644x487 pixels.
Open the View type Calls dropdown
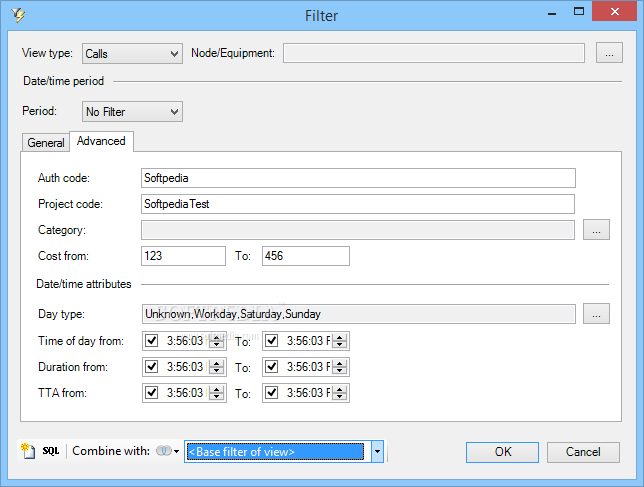132,54
